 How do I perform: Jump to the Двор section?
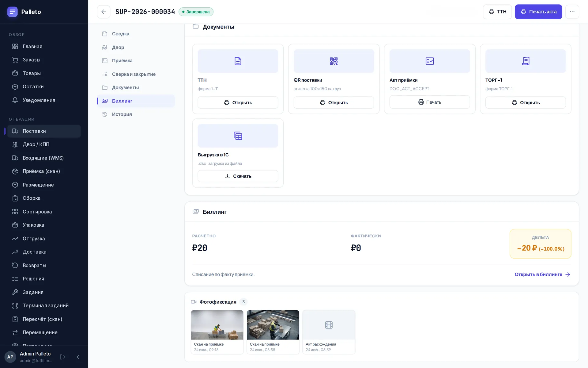click(136, 47)
